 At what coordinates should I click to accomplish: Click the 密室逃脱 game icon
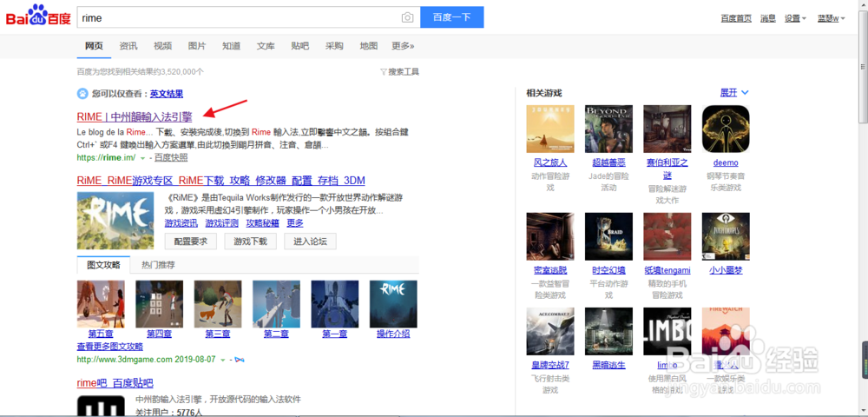[550, 236]
